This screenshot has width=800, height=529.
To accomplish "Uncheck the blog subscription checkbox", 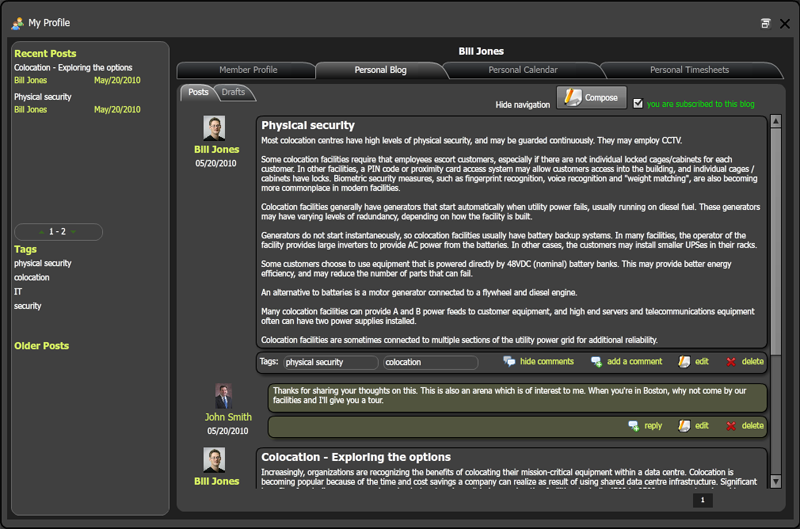I will [638, 103].
